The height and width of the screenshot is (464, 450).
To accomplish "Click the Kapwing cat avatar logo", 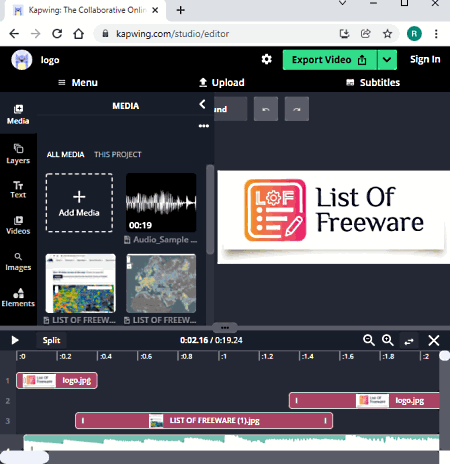I will click(22, 60).
